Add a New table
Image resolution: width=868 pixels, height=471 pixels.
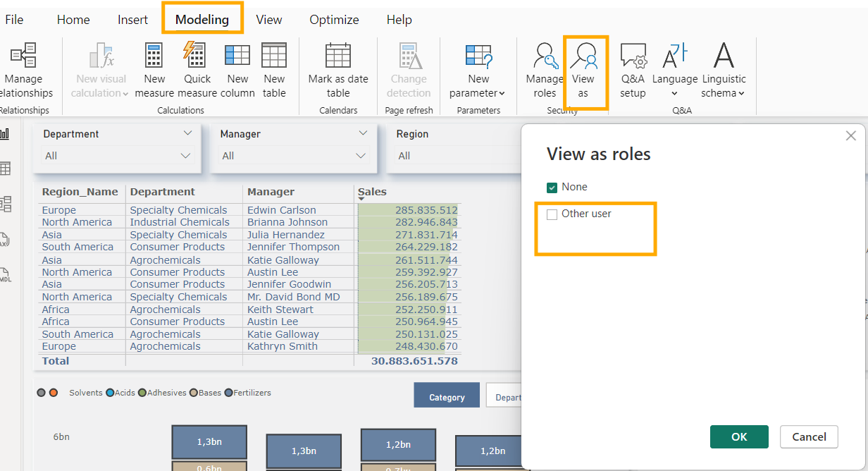274,71
